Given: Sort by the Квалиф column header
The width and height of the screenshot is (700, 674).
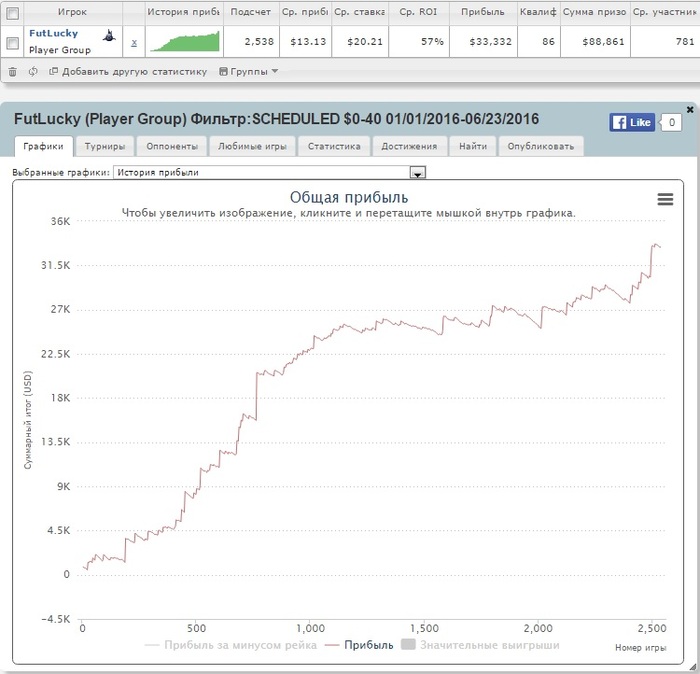Looking at the screenshot, I should (538, 12).
